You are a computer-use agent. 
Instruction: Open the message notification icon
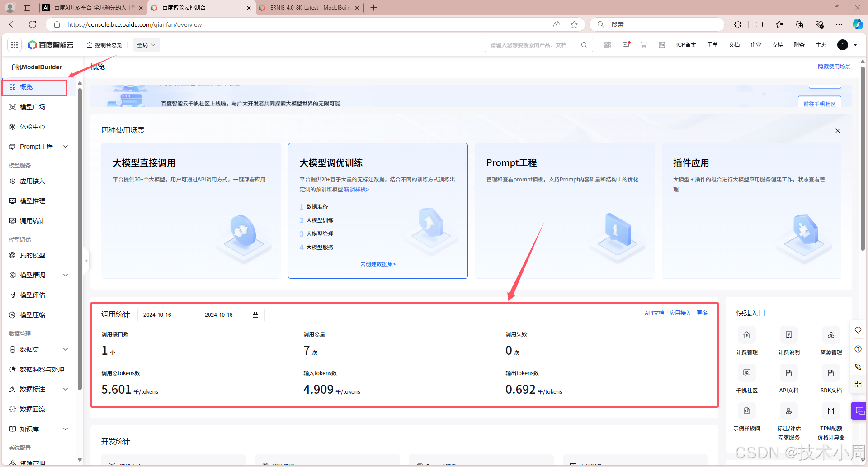pos(626,45)
